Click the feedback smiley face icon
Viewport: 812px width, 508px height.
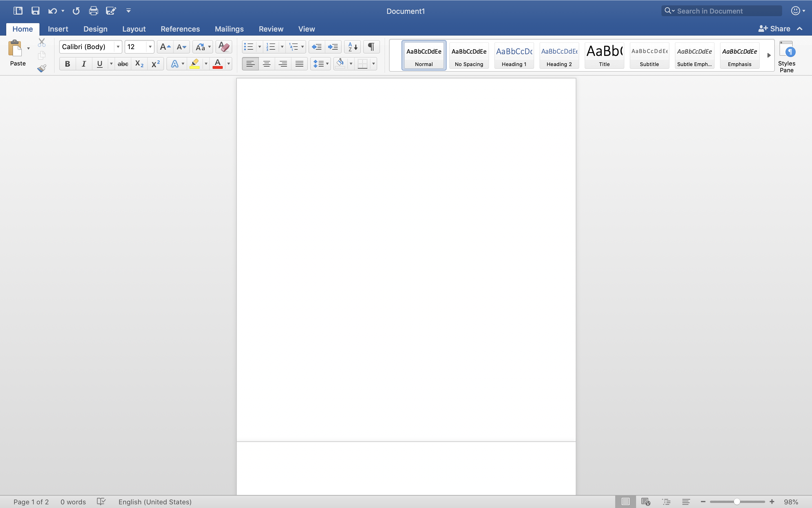click(795, 11)
